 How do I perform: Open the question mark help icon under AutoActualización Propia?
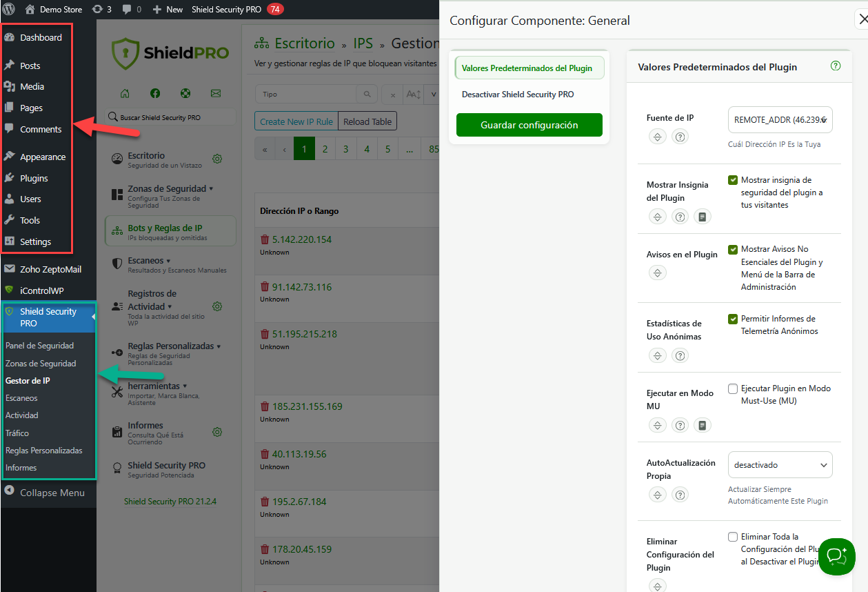coord(680,495)
